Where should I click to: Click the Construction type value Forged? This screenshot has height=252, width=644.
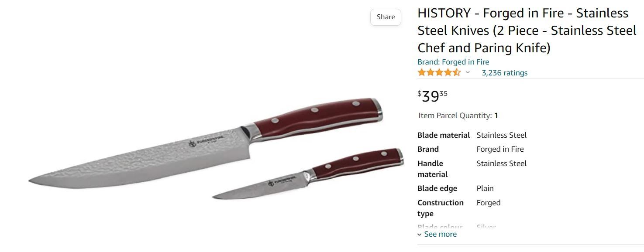(x=489, y=203)
